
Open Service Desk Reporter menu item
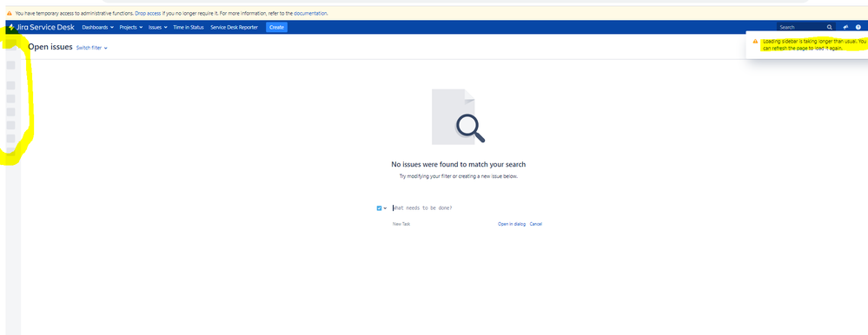click(x=235, y=27)
